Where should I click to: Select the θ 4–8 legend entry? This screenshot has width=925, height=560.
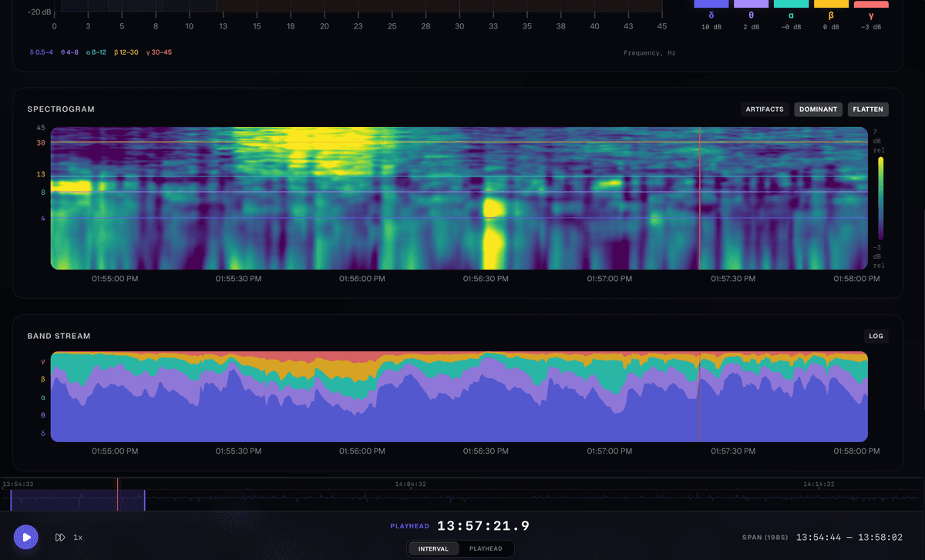point(69,53)
